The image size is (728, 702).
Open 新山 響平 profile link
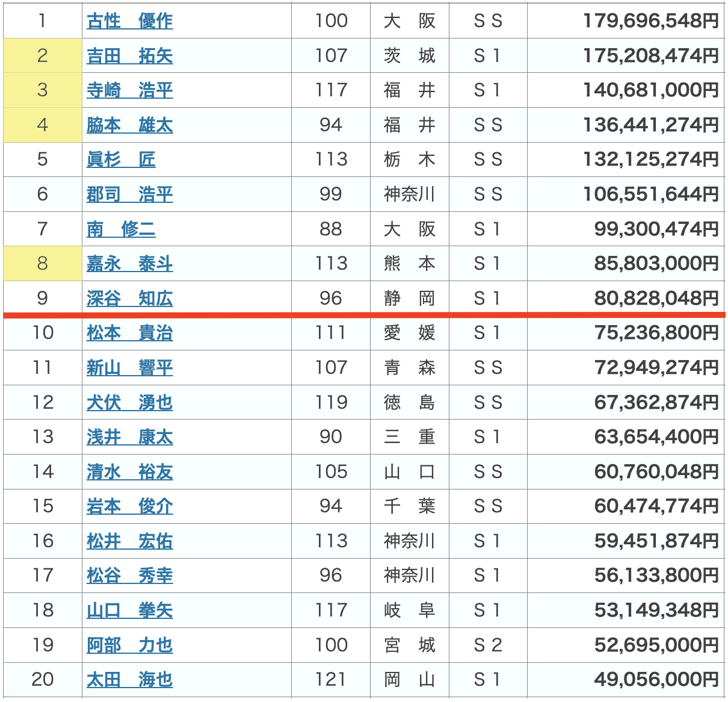coord(129,368)
